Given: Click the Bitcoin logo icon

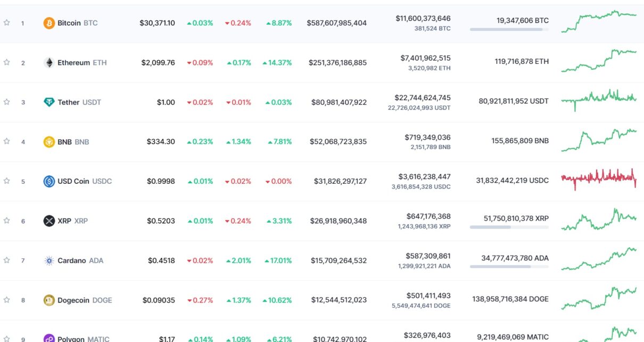Looking at the screenshot, I should click(x=49, y=23).
